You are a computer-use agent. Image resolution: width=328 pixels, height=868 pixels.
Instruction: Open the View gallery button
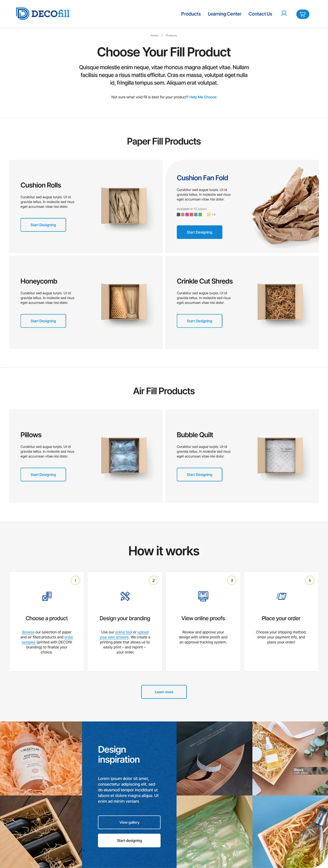[x=129, y=822]
